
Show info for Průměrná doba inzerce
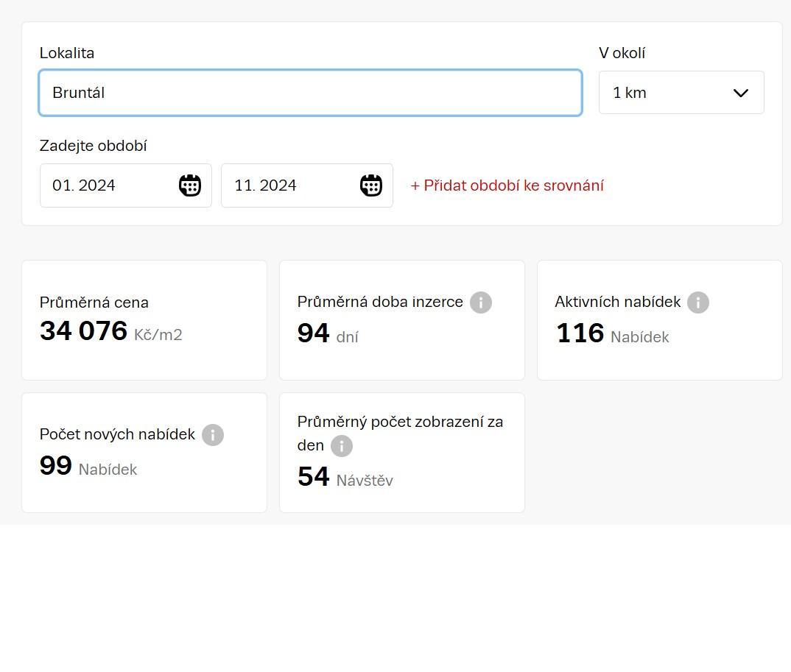pyautogui.click(x=481, y=303)
